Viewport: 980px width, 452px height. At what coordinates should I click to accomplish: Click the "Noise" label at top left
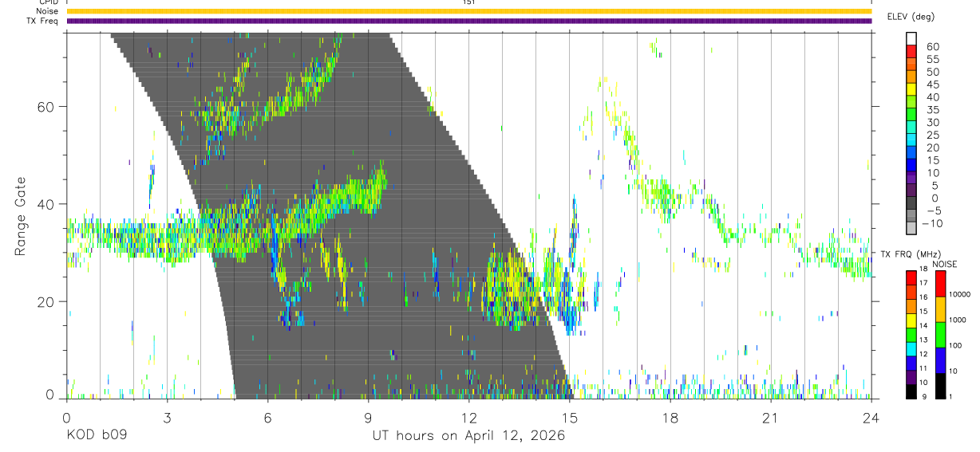tap(47, 11)
